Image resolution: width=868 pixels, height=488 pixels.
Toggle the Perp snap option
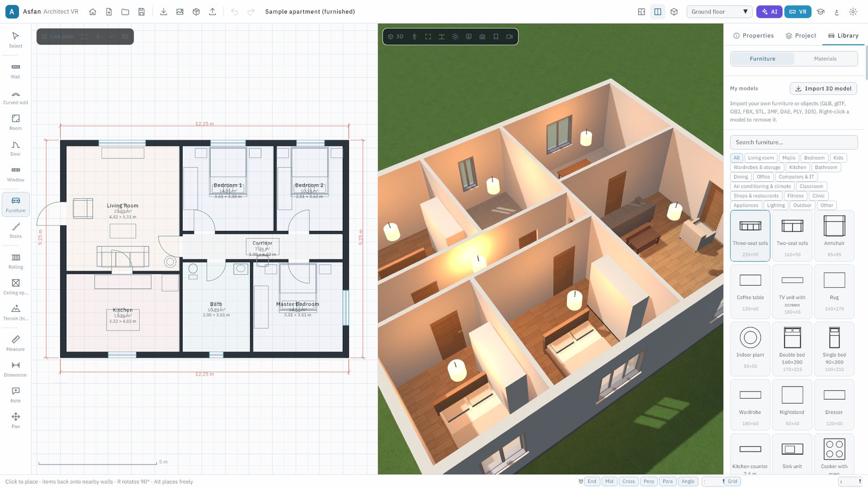coord(649,481)
